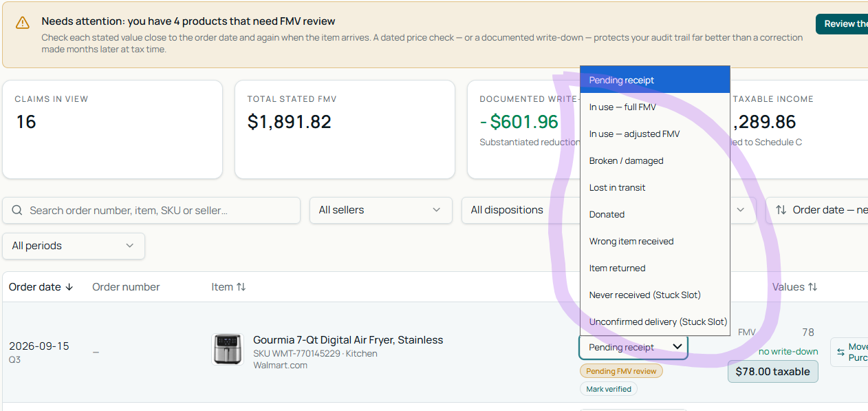The image size is (868, 411).
Task: Click the warning triangle icon in the attention banner
Action: pos(23,23)
